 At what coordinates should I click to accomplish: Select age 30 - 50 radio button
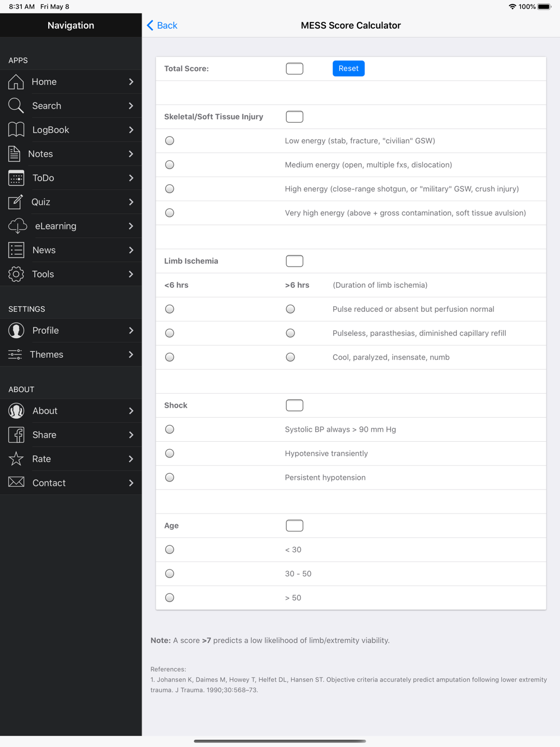coord(170,574)
